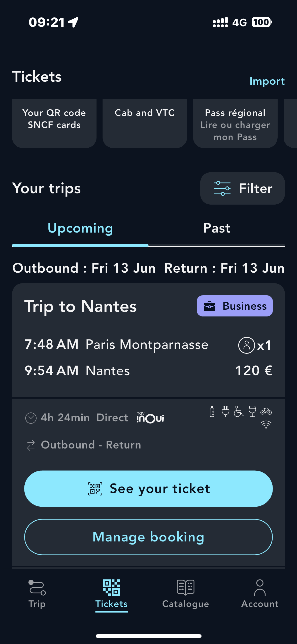
Task: Tap the passenger count icon
Action: (247, 345)
